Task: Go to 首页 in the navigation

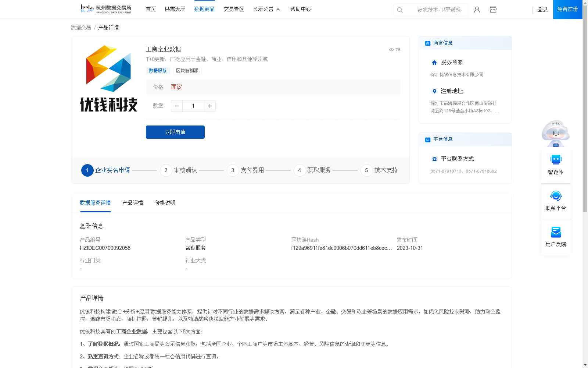Action: click(x=151, y=9)
